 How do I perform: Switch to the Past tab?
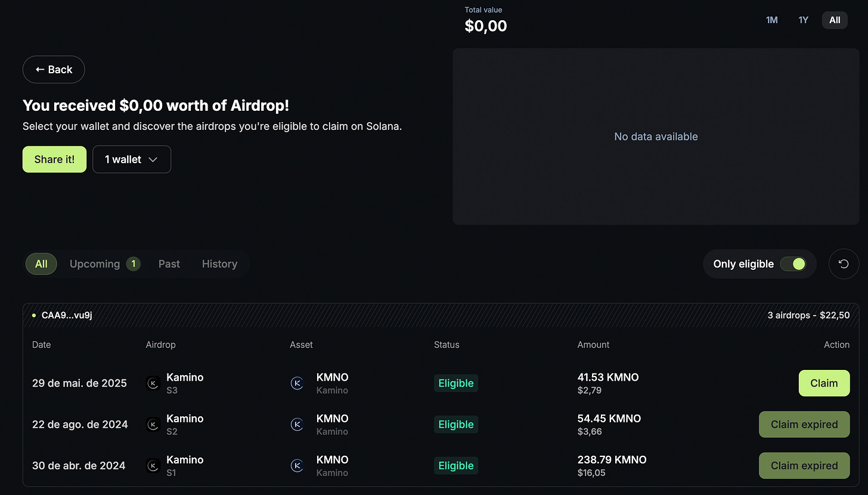click(x=169, y=264)
